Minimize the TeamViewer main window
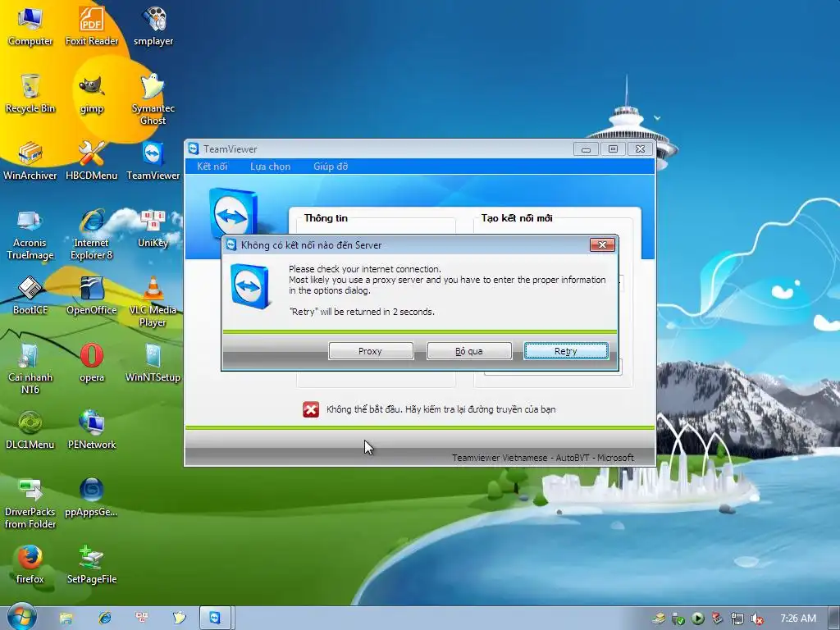840x630 pixels. 586,149
